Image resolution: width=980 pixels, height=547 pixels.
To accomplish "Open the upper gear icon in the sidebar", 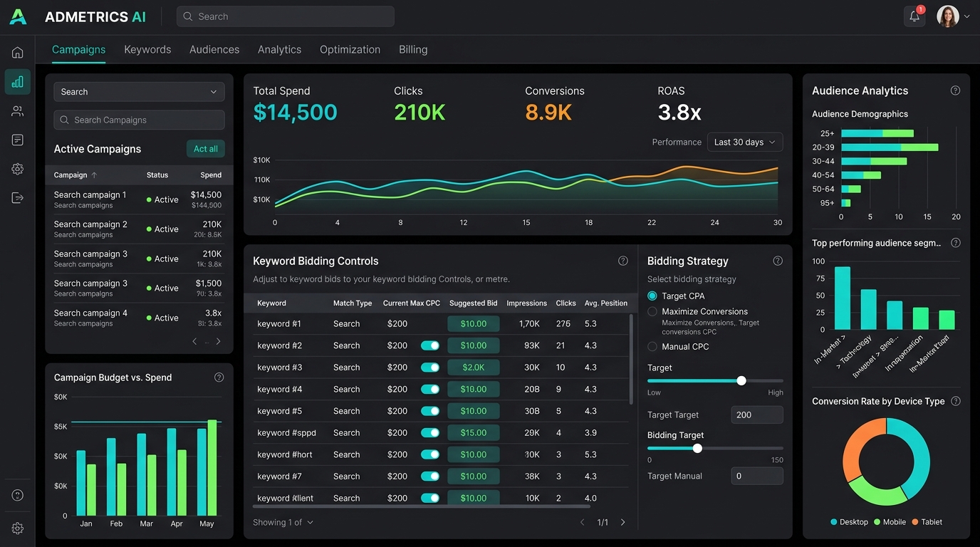I will [x=18, y=169].
